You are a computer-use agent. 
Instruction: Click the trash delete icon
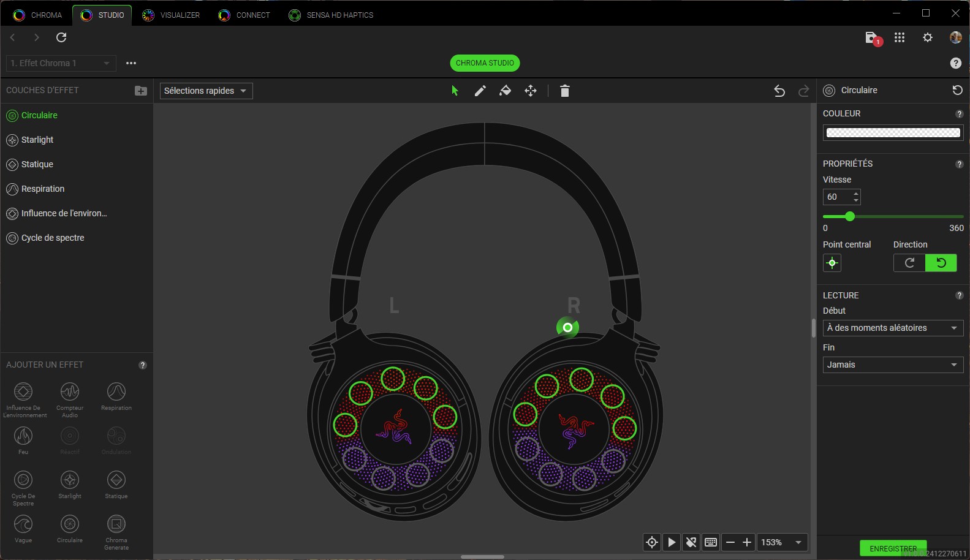coord(565,91)
